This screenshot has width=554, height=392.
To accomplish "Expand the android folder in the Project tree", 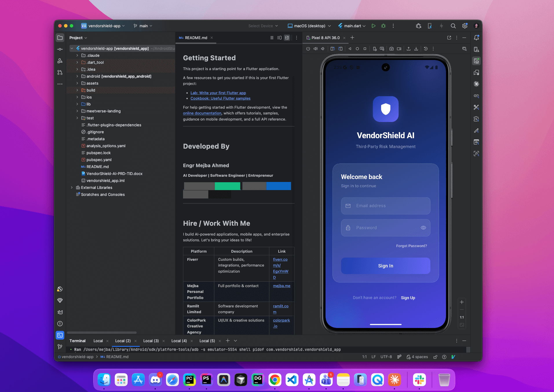I will coord(77,76).
